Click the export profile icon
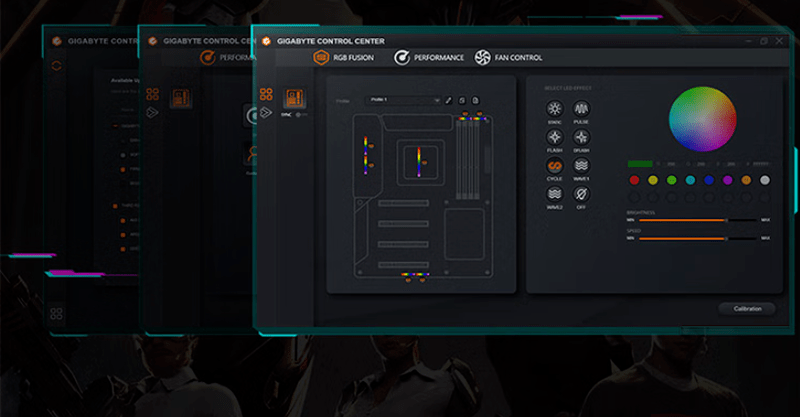This screenshot has height=417, width=800. pos(476,101)
